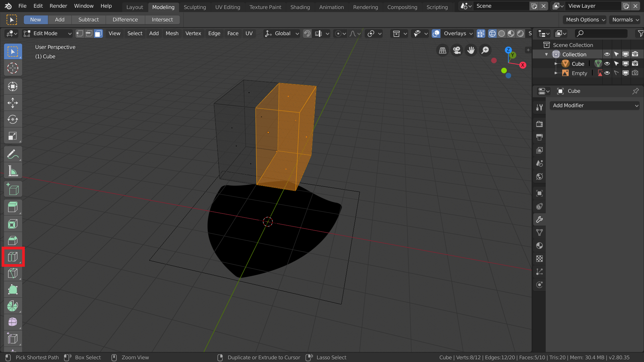Select the Edge Slide tool
Image resolution: width=644 pixels, height=362 pixels.
tap(13, 339)
